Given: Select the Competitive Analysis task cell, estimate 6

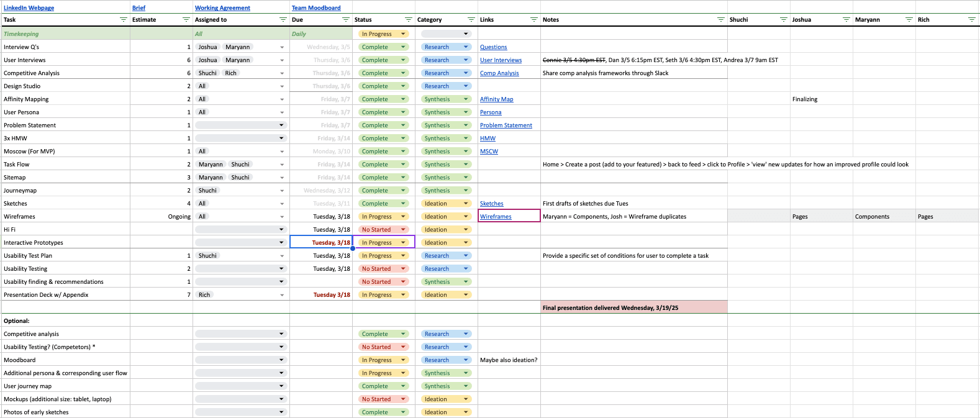Looking at the screenshot, I should tap(66, 73).
